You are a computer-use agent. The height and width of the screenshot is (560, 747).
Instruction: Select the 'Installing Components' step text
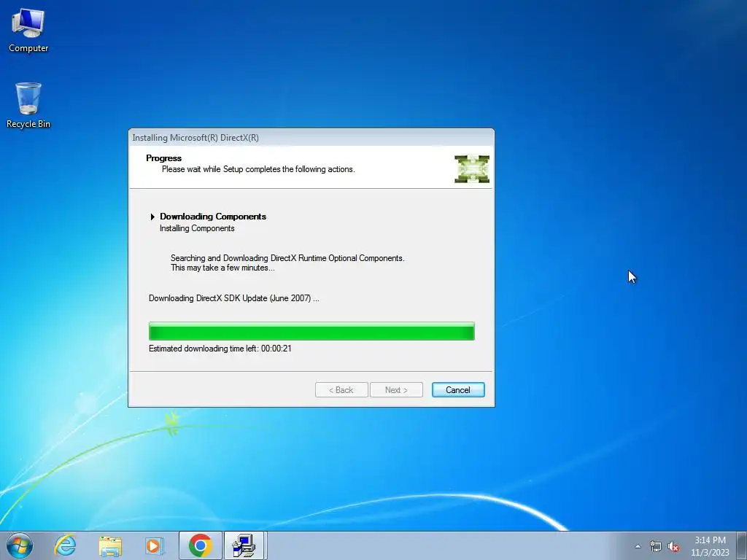click(x=197, y=228)
